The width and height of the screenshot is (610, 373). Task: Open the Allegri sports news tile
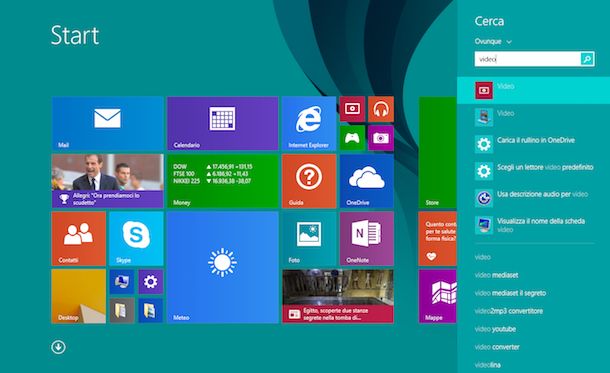(x=107, y=181)
